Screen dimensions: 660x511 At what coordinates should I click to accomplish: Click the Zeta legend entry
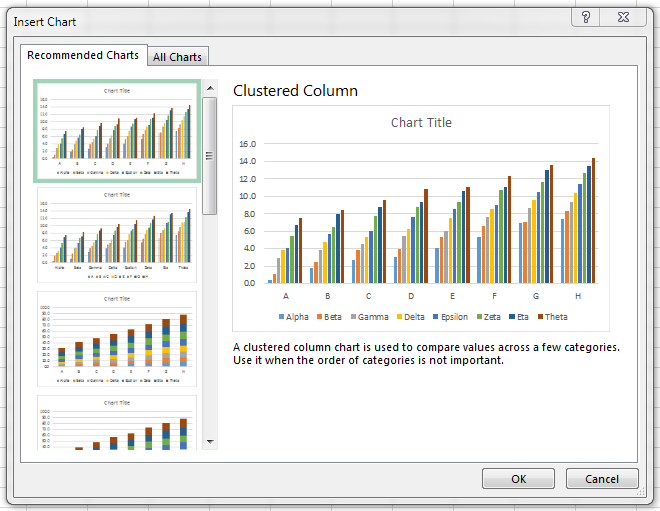489,317
